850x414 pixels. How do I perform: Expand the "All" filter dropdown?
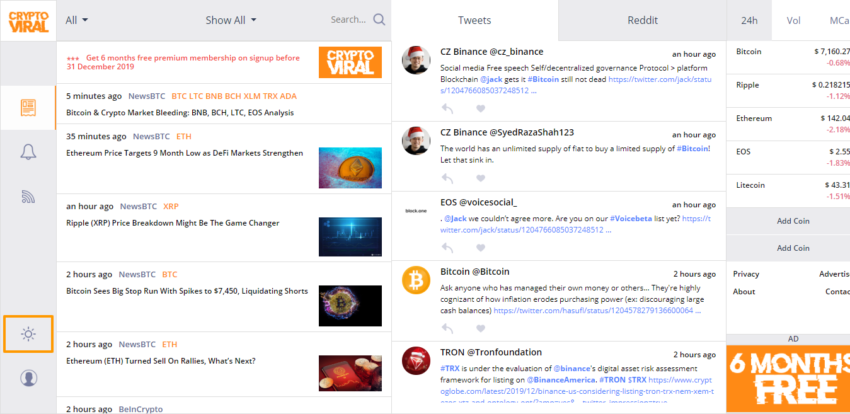coord(77,20)
